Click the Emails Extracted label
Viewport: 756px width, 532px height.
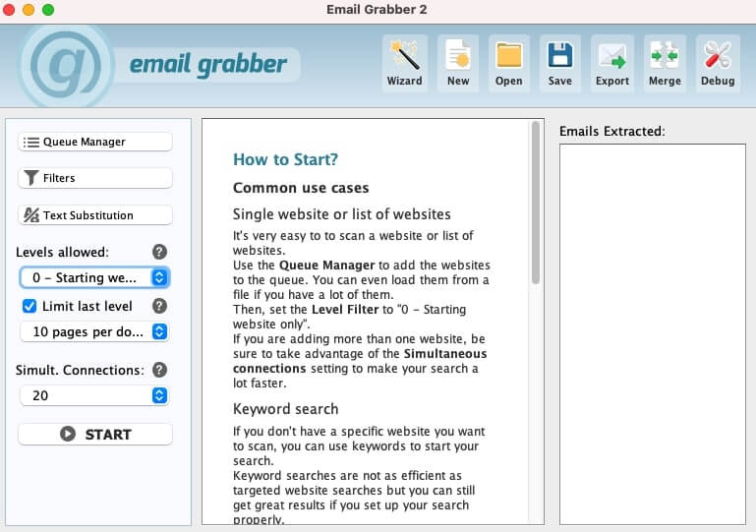612,131
